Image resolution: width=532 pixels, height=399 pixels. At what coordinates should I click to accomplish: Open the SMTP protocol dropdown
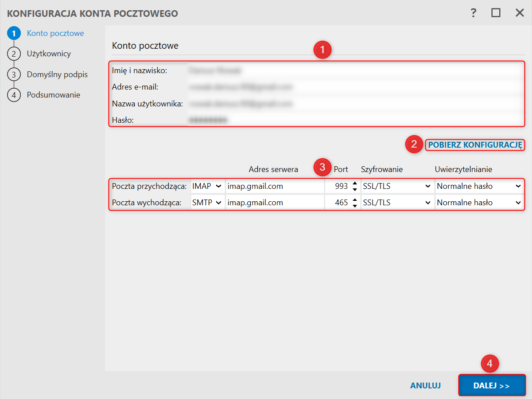(x=207, y=203)
